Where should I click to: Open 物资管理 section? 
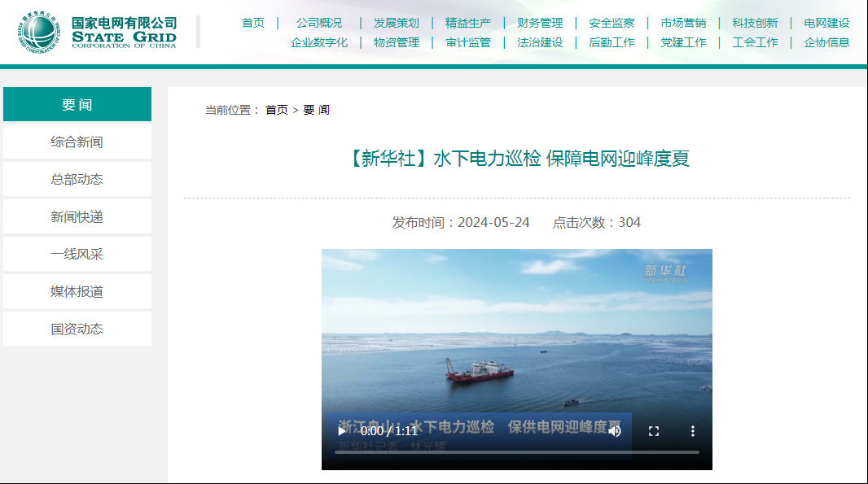tap(397, 42)
